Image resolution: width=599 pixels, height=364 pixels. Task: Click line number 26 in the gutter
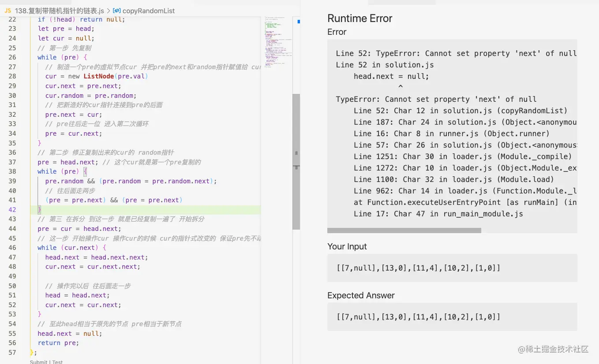point(12,57)
